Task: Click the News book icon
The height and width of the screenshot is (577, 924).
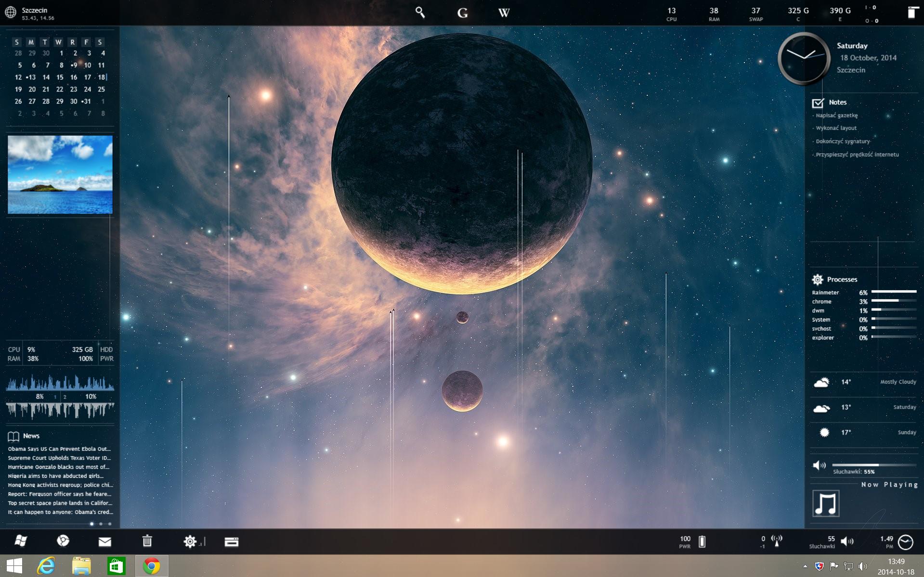Action: [13, 436]
